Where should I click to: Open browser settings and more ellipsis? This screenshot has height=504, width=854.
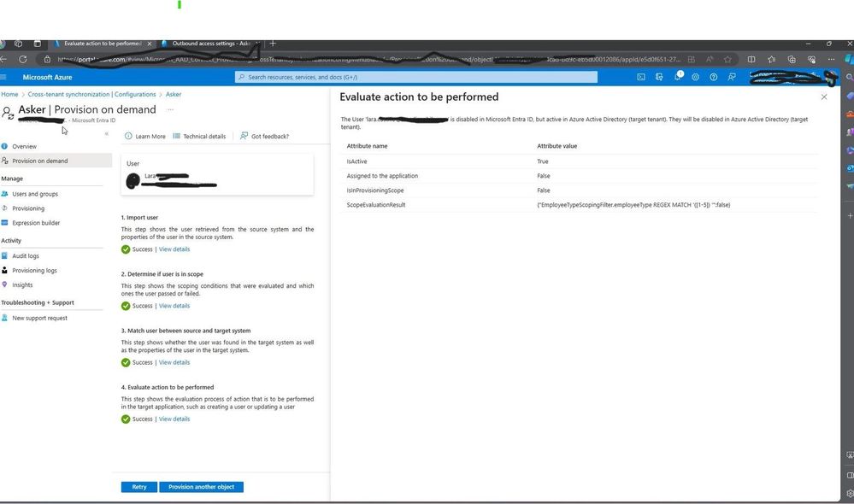[x=831, y=59]
